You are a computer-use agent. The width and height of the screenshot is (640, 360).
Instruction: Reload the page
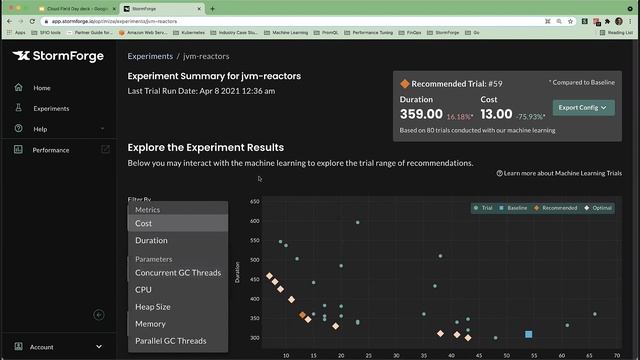click(32, 21)
